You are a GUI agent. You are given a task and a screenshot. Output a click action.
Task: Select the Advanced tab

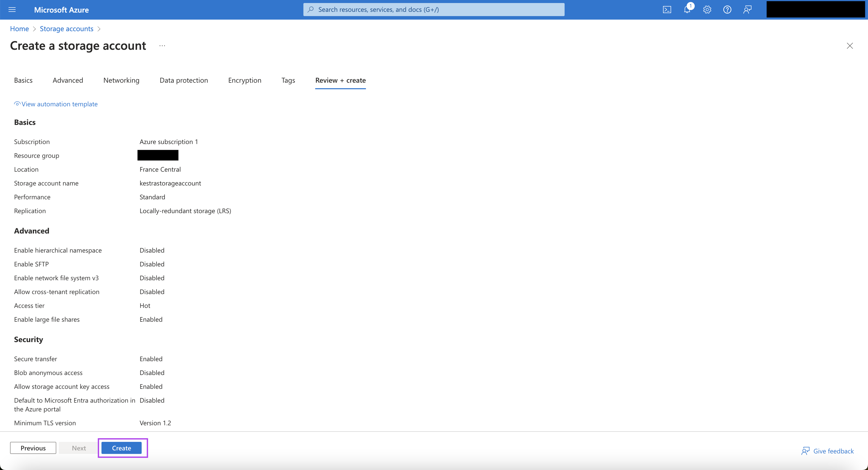click(x=68, y=80)
